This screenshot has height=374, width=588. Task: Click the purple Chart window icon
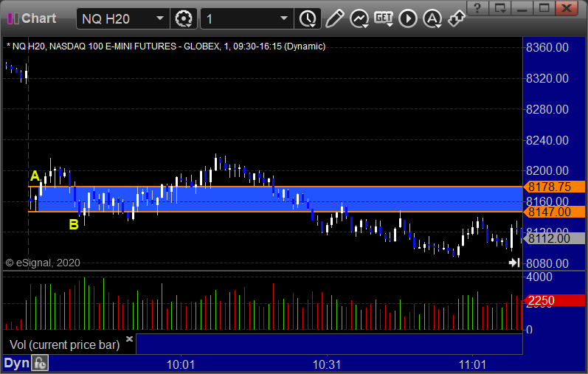click(13, 18)
